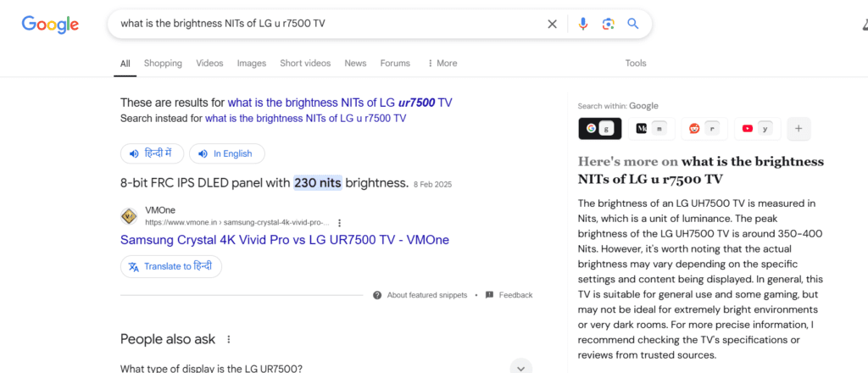Open Google Lens image search icon
Screen dimensions: 868x373
[x=609, y=24]
